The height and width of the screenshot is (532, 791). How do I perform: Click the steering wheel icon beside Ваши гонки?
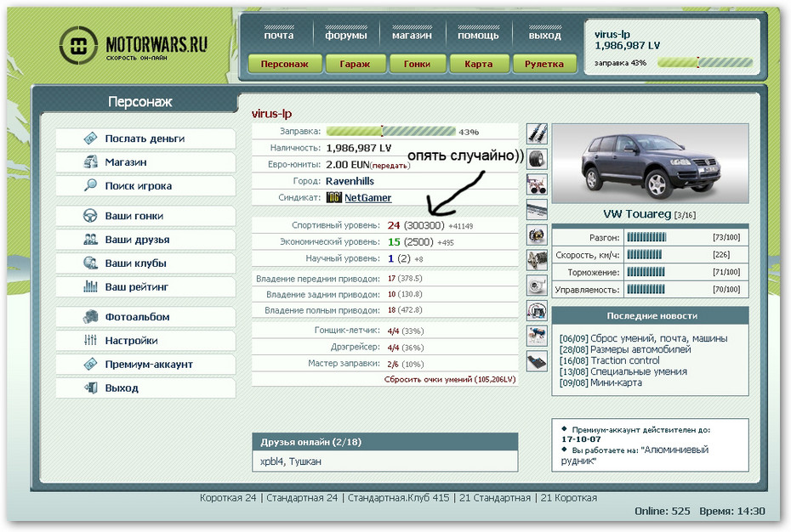coord(90,216)
